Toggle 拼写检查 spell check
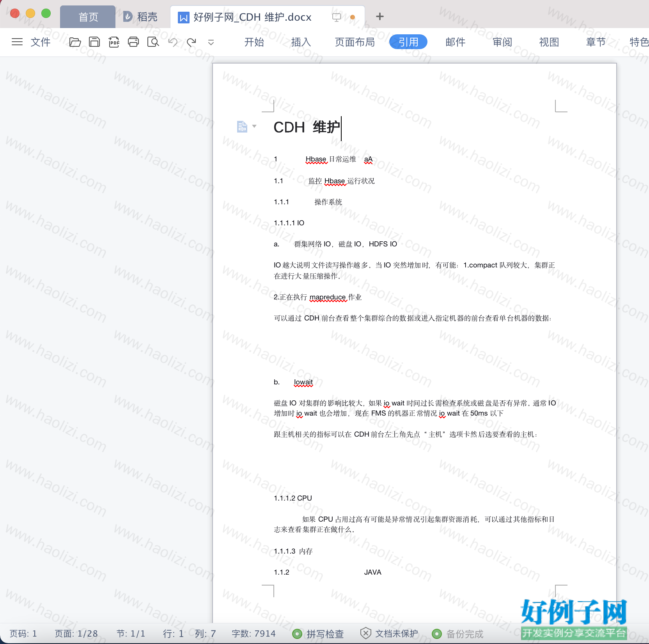 tap(318, 634)
